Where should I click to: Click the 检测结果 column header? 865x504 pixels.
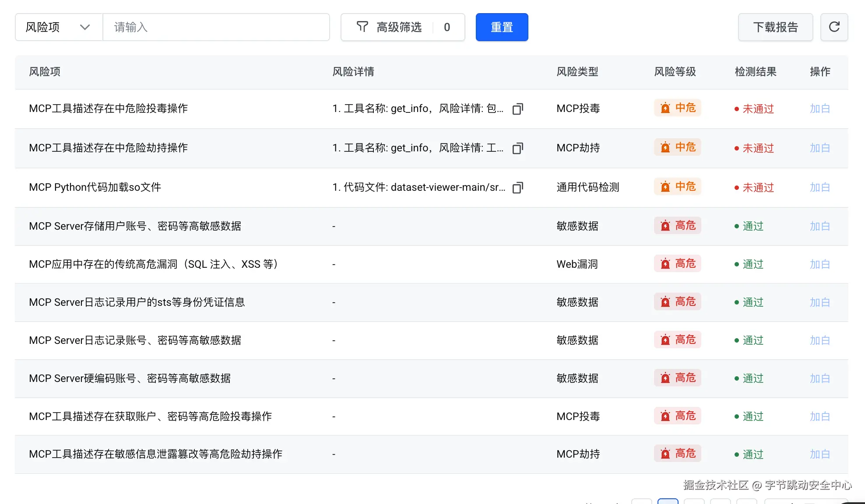coord(755,72)
